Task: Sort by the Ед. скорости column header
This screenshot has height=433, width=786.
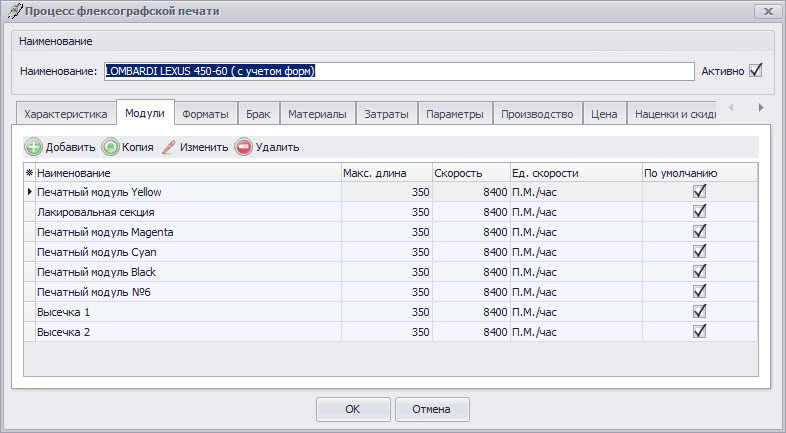Action: tap(576, 173)
